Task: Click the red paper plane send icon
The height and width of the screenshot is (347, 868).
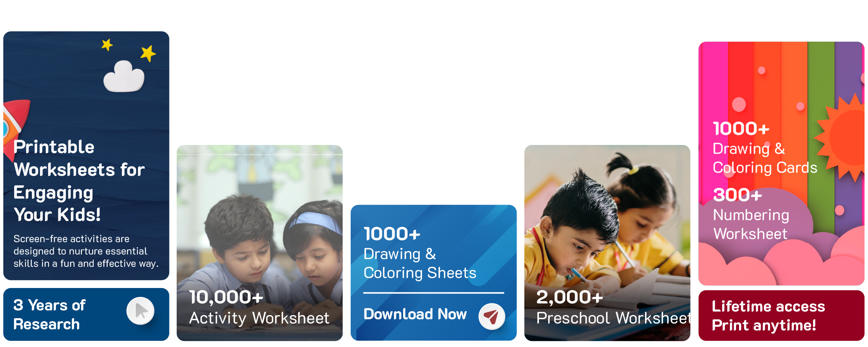Action: pos(491,317)
